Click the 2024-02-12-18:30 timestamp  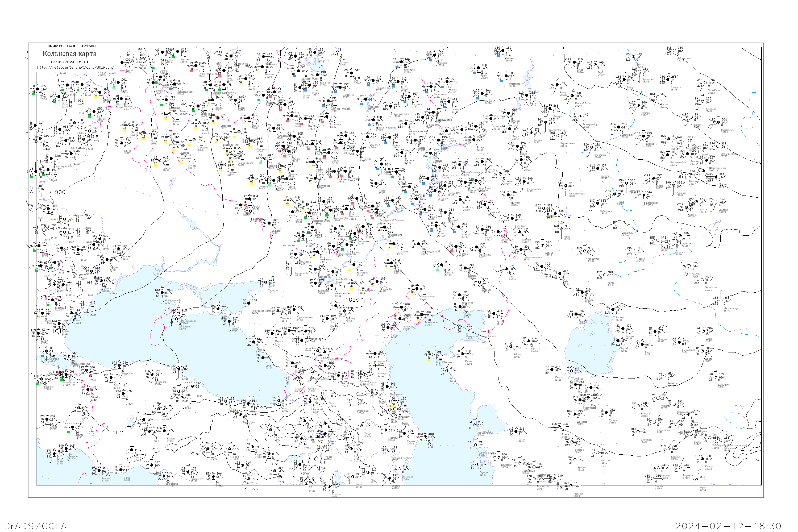(x=728, y=526)
